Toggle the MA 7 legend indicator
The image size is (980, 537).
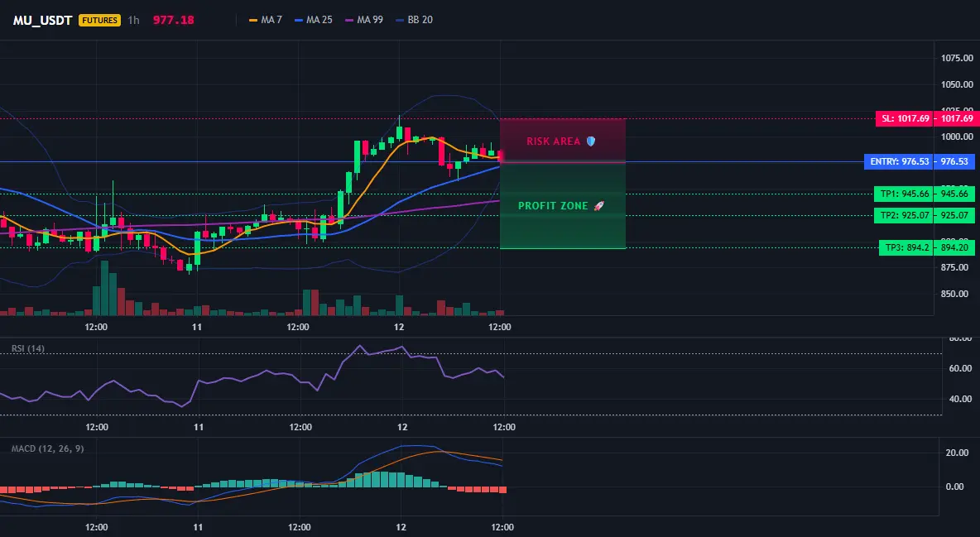(x=266, y=20)
